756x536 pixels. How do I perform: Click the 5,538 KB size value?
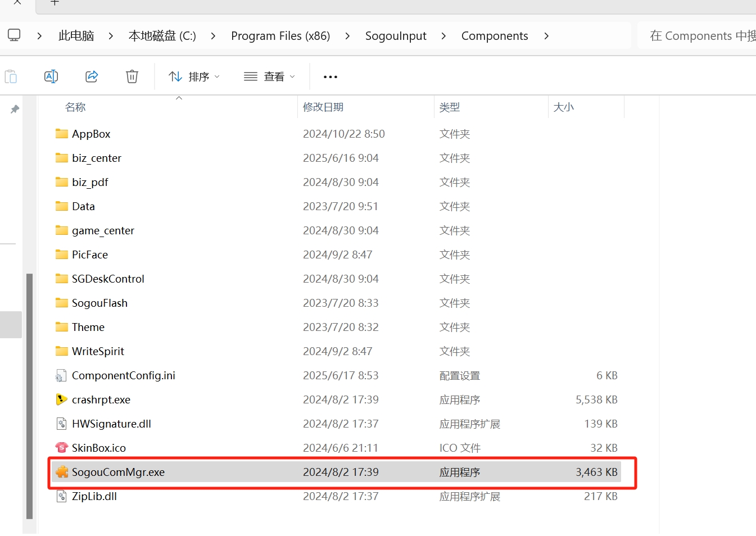tap(596, 399)
